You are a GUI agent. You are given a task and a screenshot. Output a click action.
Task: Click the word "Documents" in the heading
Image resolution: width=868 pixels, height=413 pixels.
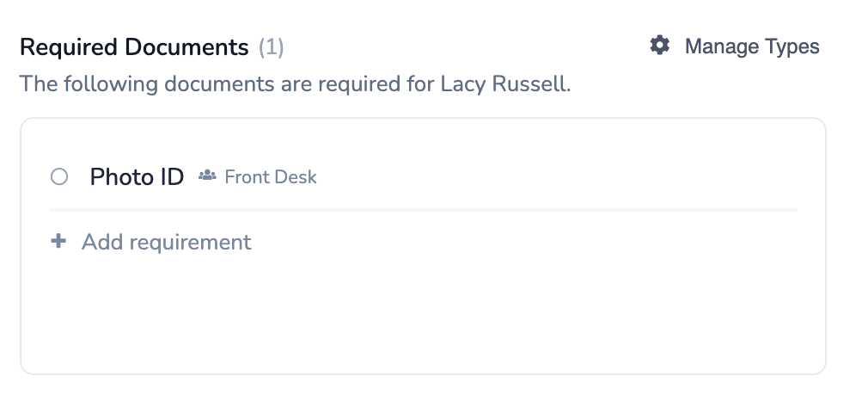[x=187, y=46]
